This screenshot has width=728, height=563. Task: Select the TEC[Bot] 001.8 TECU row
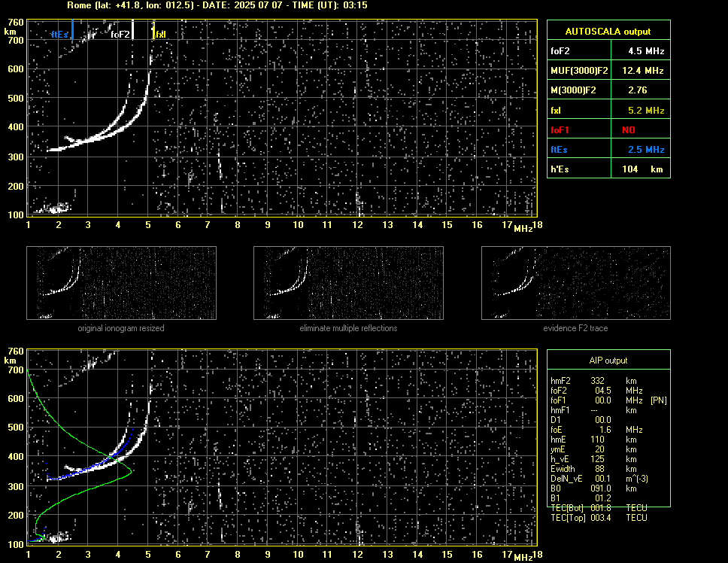click(599, 507)
